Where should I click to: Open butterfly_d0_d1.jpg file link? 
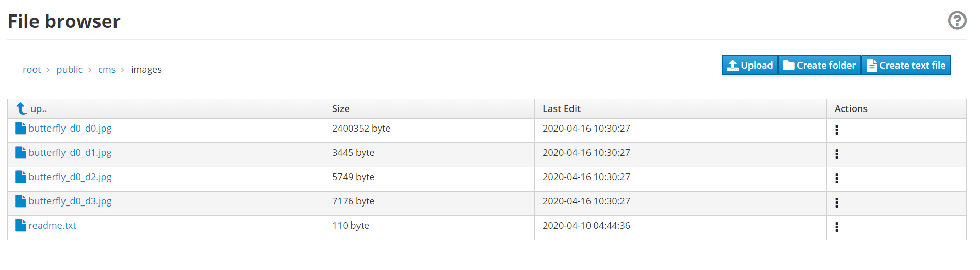(x=70, y=153)
